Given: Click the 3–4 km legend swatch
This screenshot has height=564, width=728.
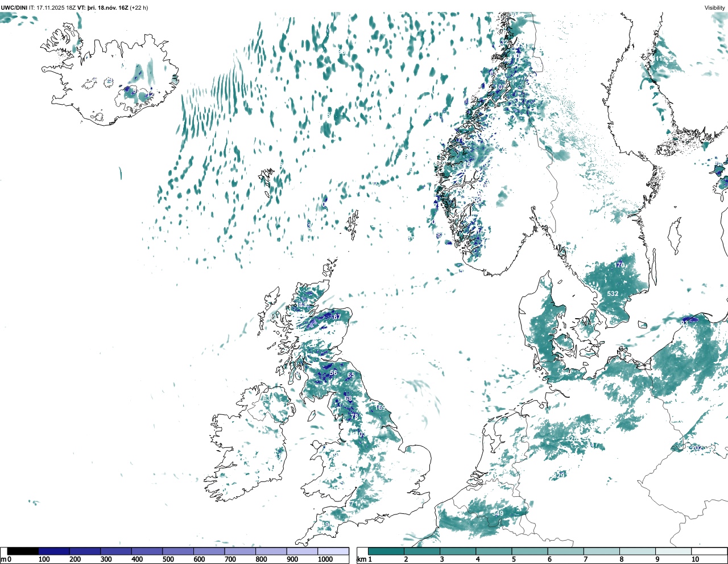Looking at the screenshot, I should pos(458,551).
